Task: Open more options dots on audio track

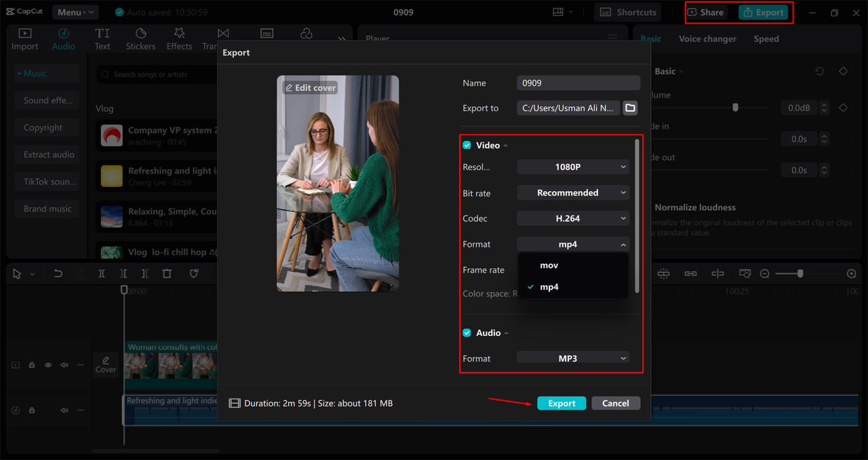Action: coord(80,411)
